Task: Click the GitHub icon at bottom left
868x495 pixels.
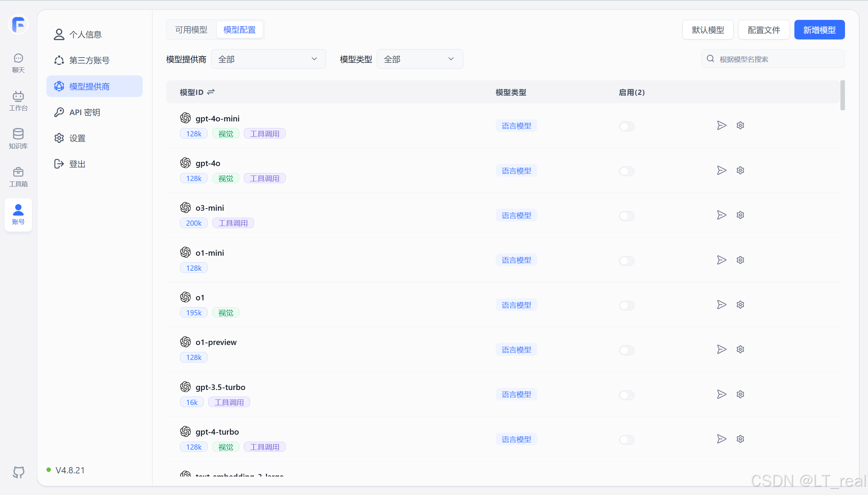Action: (18, 472)
